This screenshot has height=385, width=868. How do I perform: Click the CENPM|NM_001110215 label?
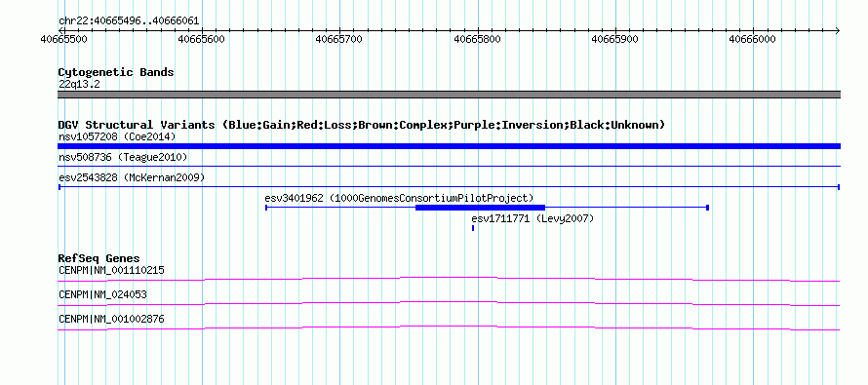pos(111,271)
